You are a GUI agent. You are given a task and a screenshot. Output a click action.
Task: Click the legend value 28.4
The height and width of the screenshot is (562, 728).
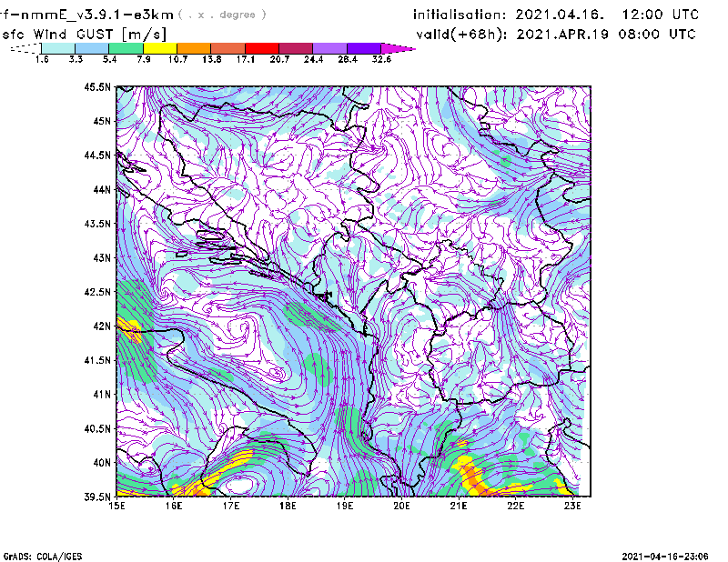point(348,59)
